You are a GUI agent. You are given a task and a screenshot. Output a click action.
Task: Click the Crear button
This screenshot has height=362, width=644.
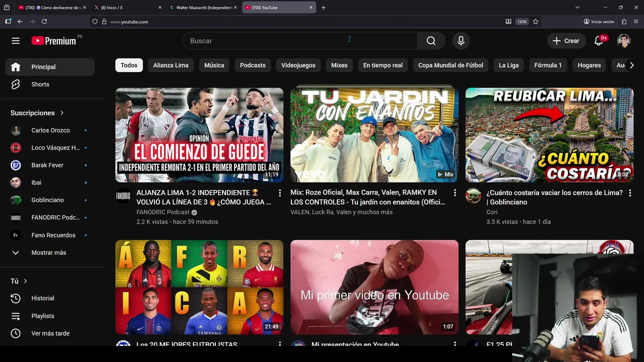[566, 41]
